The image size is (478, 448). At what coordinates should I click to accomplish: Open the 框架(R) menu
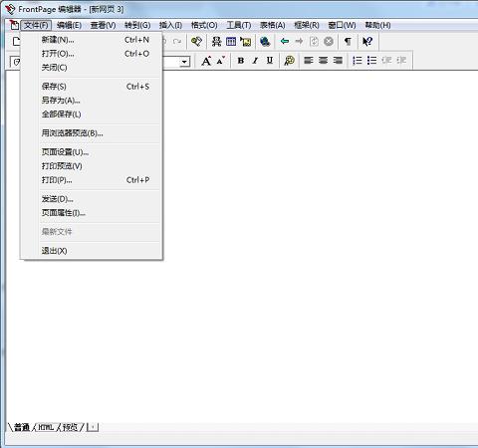pos(307,25)
